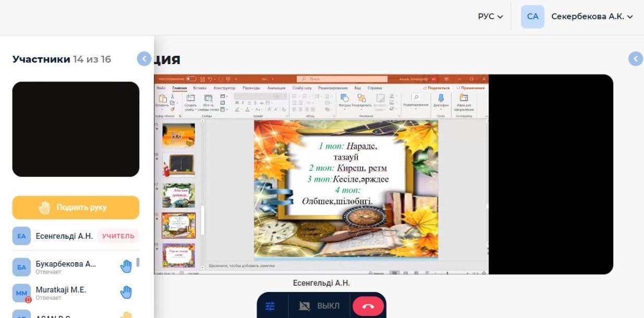644x318 pixels.
Task: Toggle the Автосохранение switch in PowerPoint
Action: 191,79
